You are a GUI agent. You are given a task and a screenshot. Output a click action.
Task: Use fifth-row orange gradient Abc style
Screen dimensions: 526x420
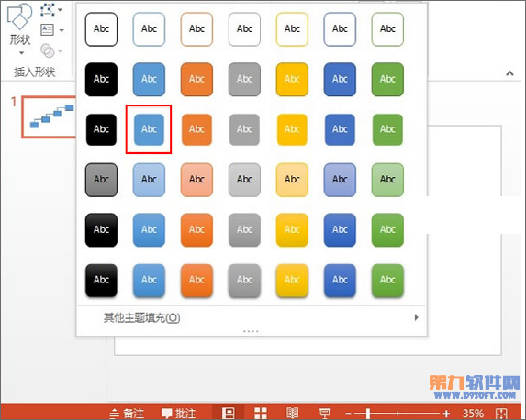(x=196, y=230)
